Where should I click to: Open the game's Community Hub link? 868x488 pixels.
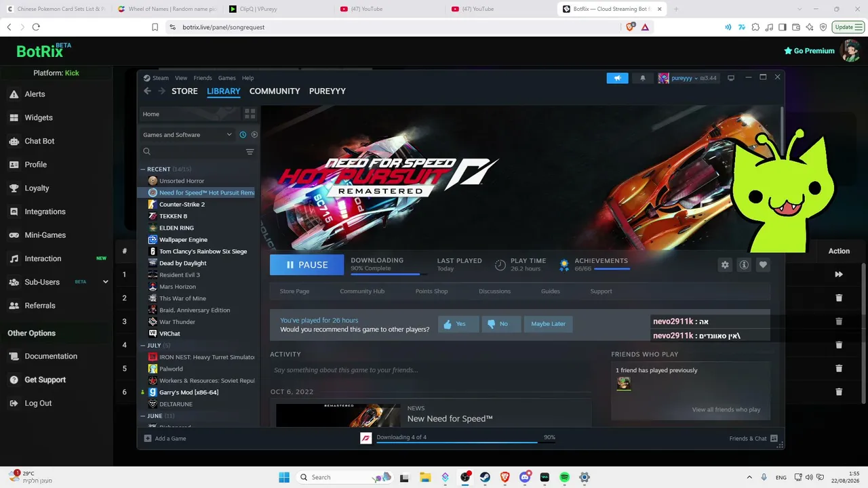[362, 291]
